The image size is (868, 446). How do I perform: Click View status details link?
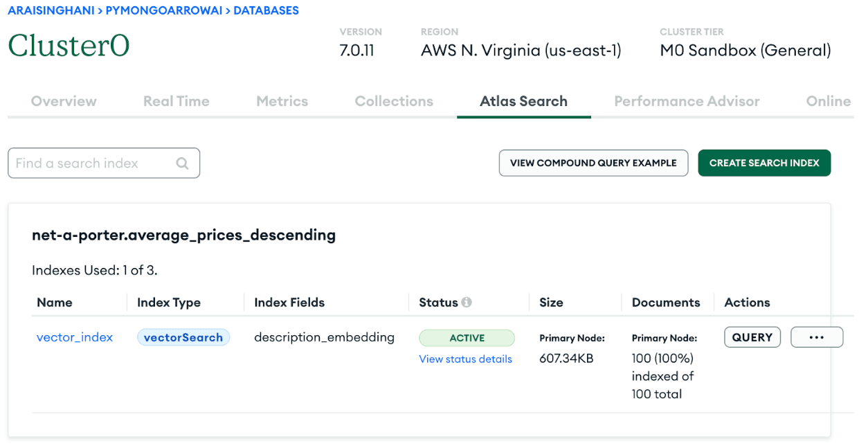(465, 359)
